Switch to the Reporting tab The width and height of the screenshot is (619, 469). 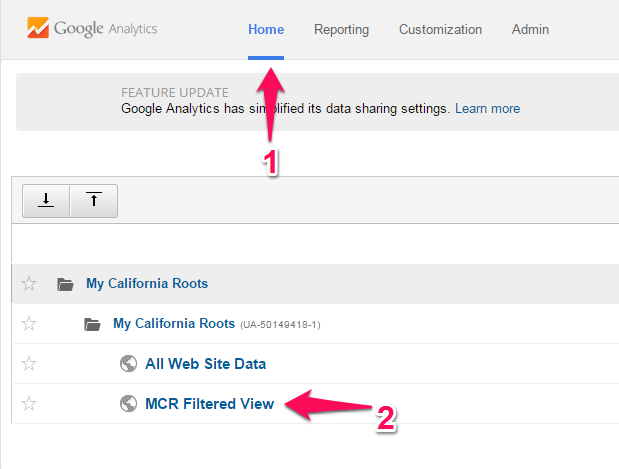coord(341,30)
